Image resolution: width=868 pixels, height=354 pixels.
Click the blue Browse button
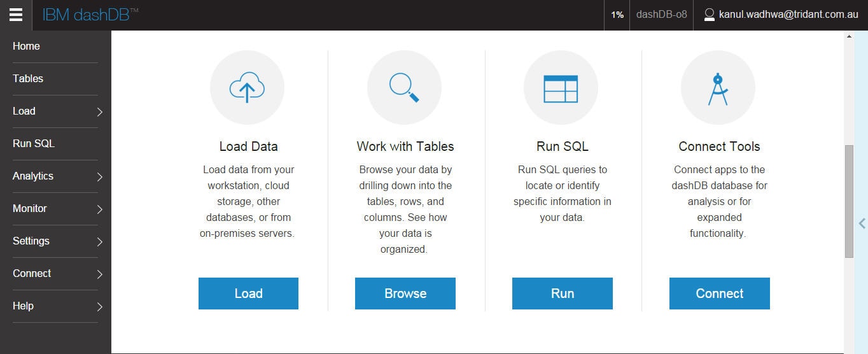405,294
